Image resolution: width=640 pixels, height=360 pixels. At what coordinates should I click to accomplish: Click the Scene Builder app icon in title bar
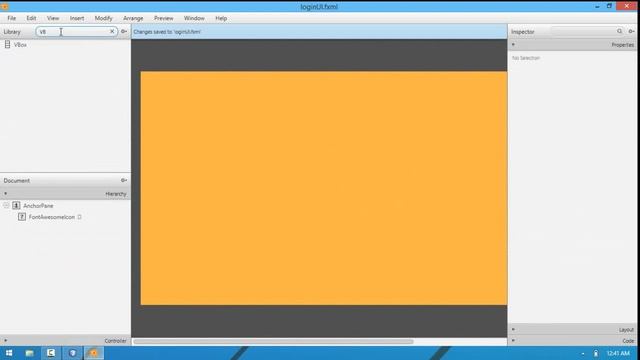(4, 7)
